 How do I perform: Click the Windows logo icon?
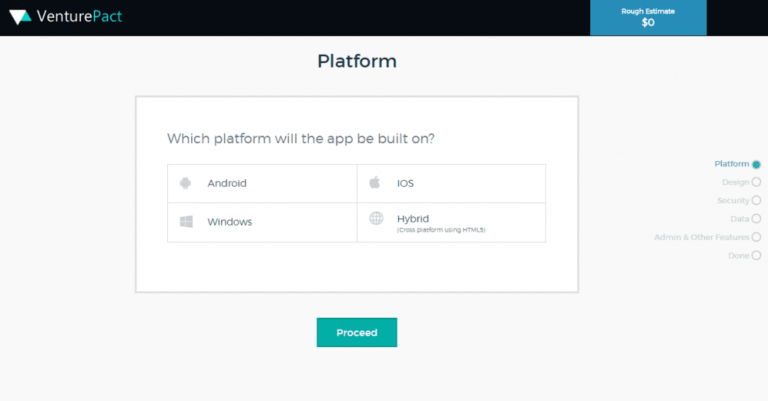click(185, 221)
